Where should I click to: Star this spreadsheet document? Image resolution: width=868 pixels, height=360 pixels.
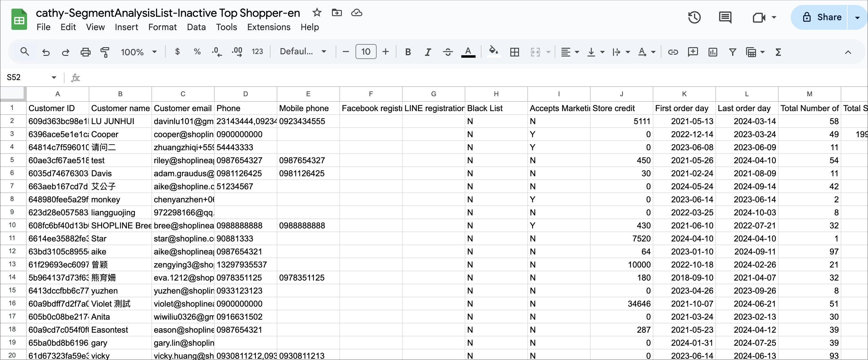point(317,13)
